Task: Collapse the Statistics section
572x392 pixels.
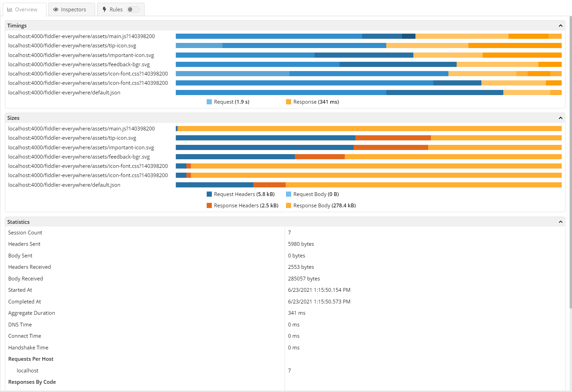Action: pyautogui.click(x=560, y=222)
